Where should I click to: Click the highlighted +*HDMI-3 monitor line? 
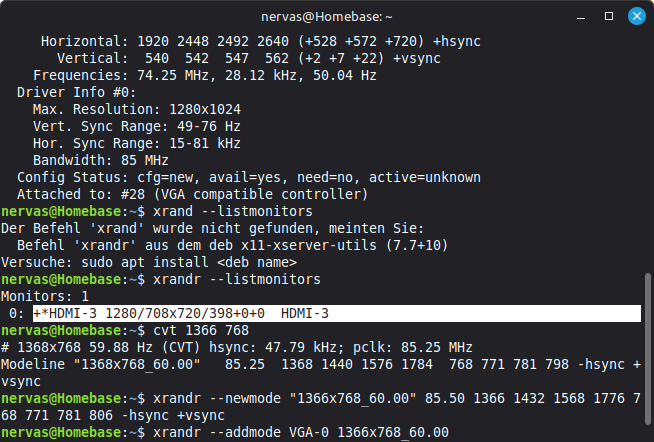tap(180, 314)
